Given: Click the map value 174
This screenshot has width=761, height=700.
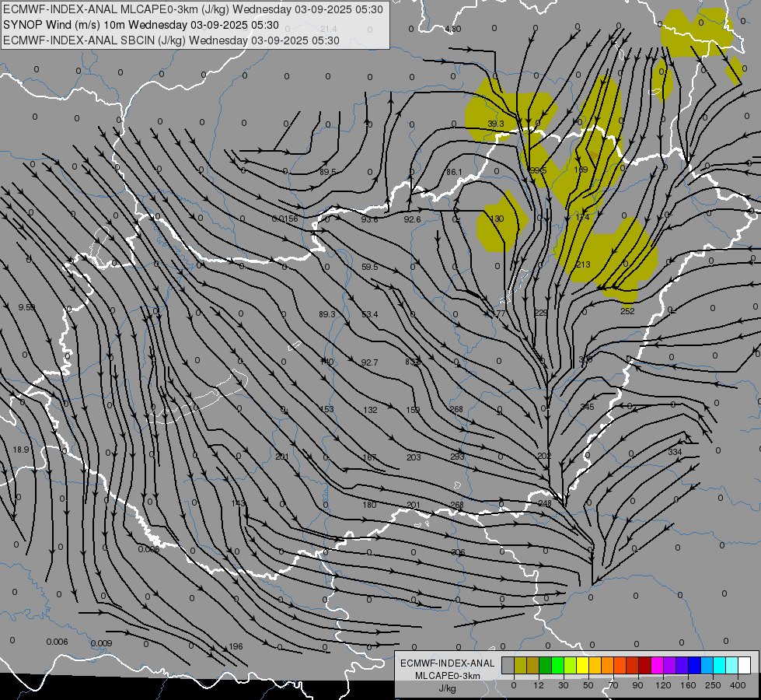Looking at the screenshot, I should click(x=582, y=217).
